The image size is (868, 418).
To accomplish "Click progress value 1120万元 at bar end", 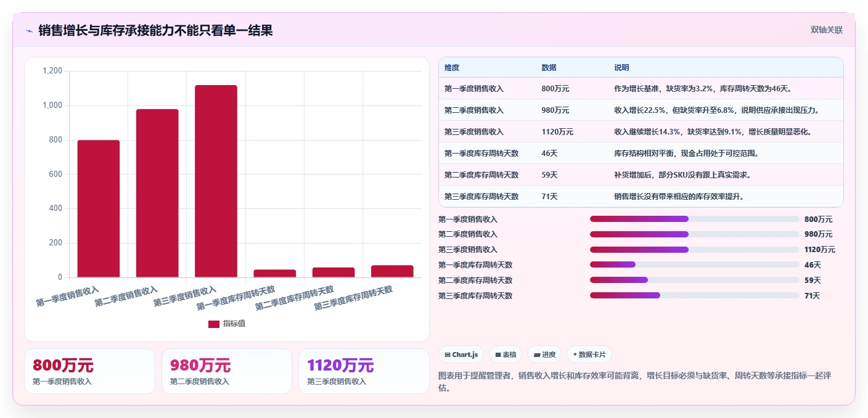I will click(820, 250).
